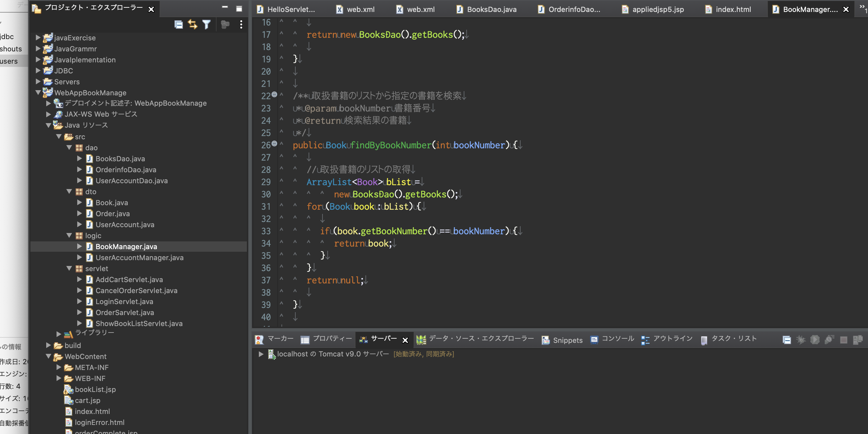
Task: Show hidden editor tabs with the chevron button
Action: (863, 7)
